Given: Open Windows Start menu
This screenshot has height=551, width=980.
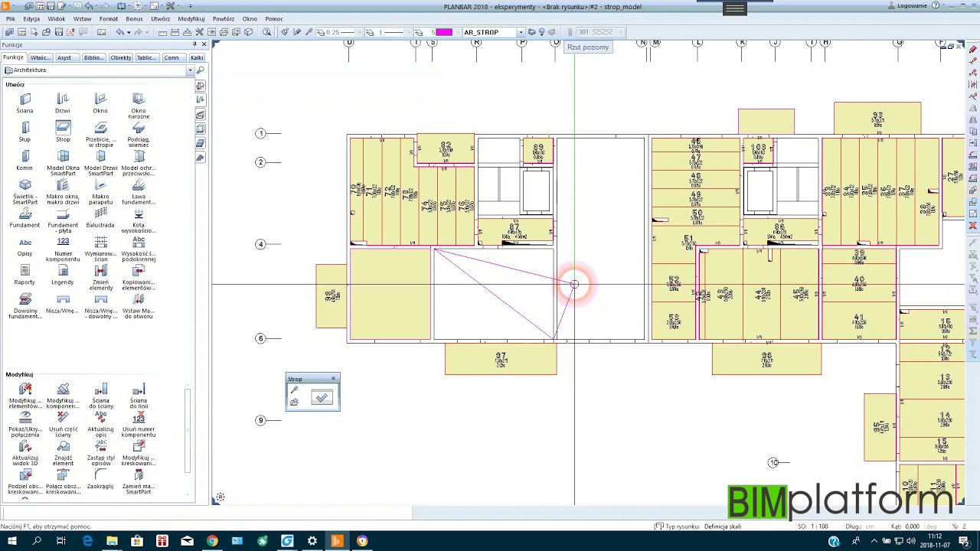Looking at the screenshot, I should click(11, 542).
